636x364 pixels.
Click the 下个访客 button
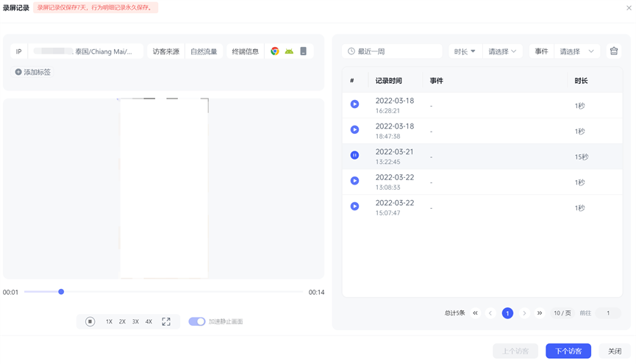tap(568, 351)
